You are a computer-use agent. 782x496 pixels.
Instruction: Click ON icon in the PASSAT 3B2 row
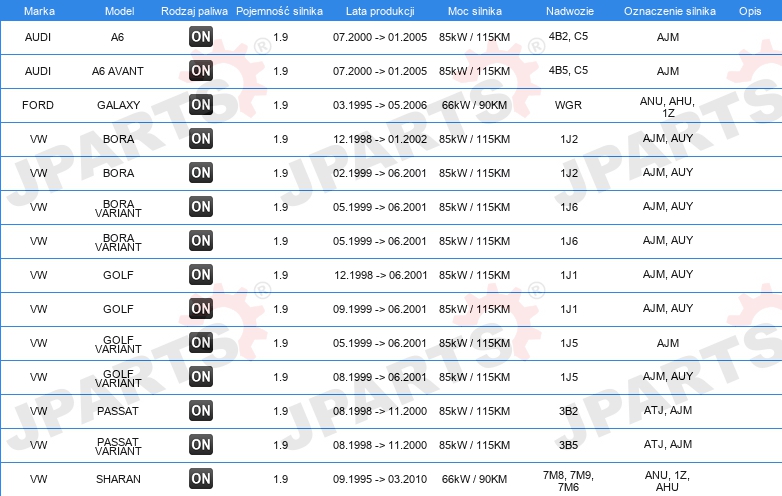(201, 411)
